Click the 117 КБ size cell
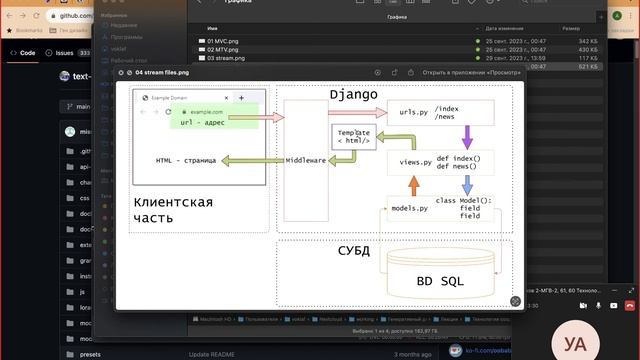 pyautogui.click(x=588, y=58)
